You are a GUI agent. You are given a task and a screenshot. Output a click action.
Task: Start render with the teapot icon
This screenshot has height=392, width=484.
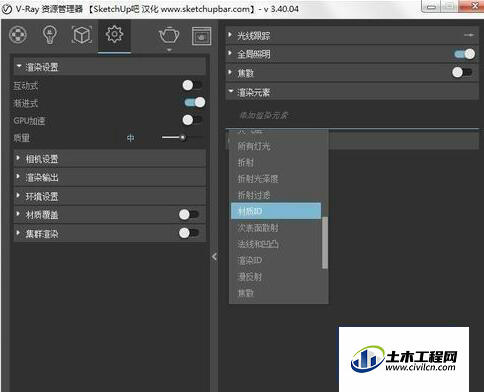click(169, 35)
